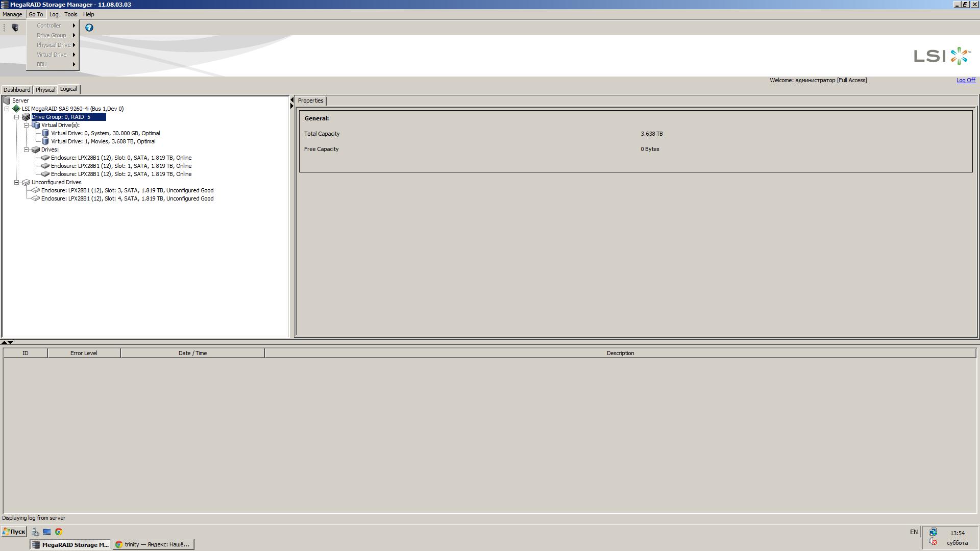Select Virtual Drive 1 Movies entry
Image resolution: width=980 pixels, height=551 pixels.
point(103,141)
